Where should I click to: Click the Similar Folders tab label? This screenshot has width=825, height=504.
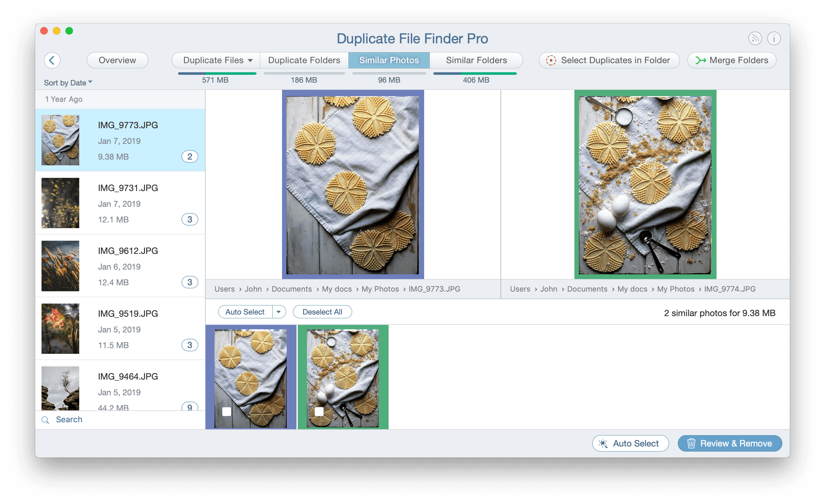click(476, 59)
